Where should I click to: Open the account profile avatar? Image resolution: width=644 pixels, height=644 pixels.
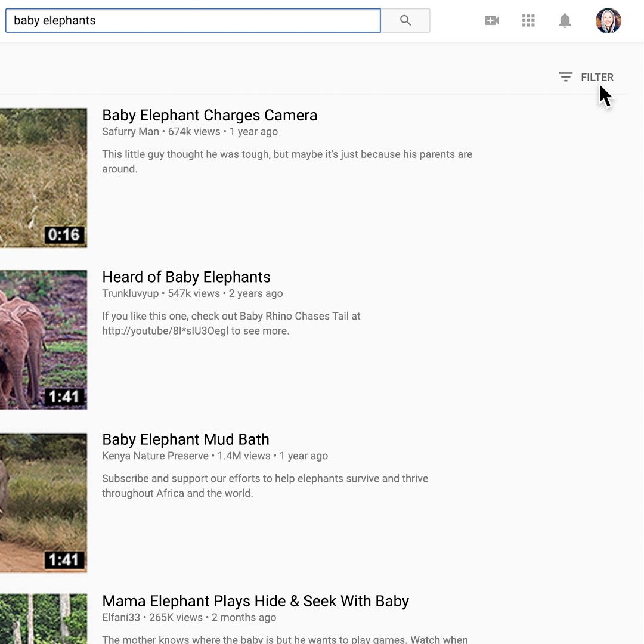click(608, 20)
